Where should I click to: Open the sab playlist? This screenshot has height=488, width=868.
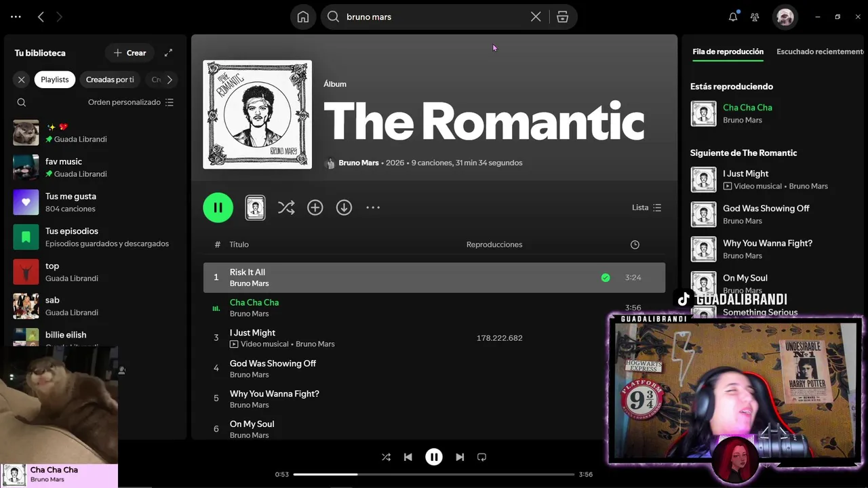(x=95, y=306)
